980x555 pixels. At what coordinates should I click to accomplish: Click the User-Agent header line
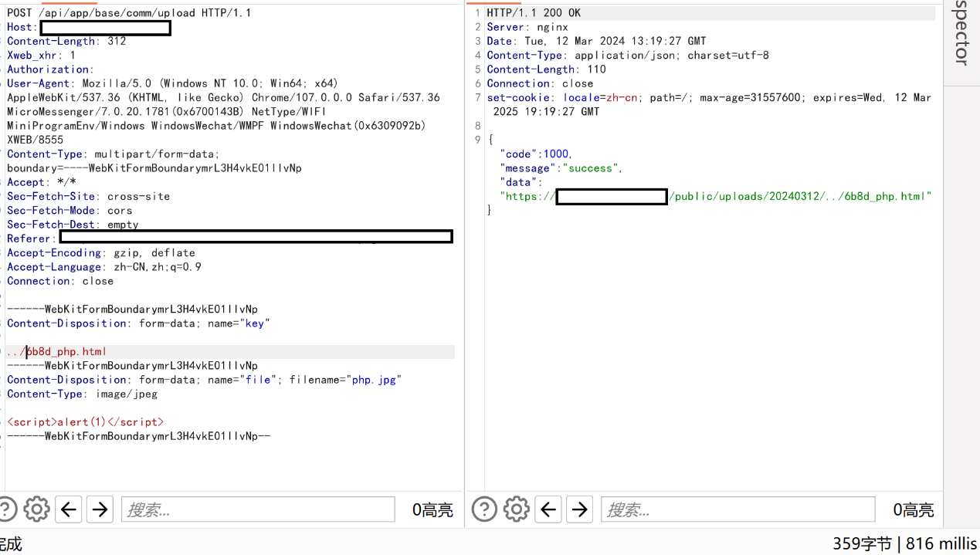click(x=172, y=83)
